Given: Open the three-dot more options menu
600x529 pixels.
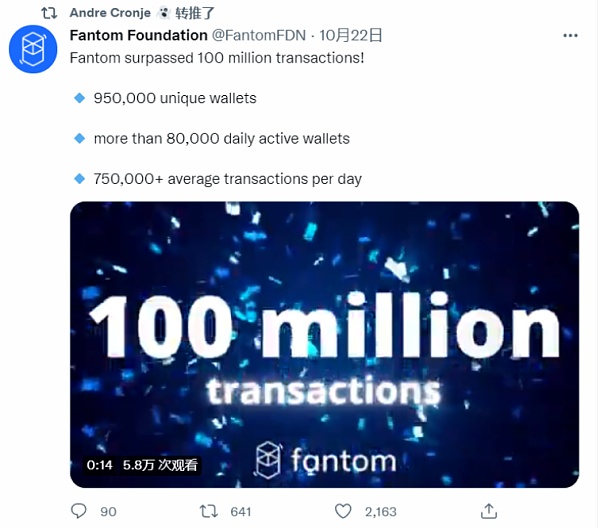Looking at the screenshot, I should pyautogui.click(x=570, y=36).
